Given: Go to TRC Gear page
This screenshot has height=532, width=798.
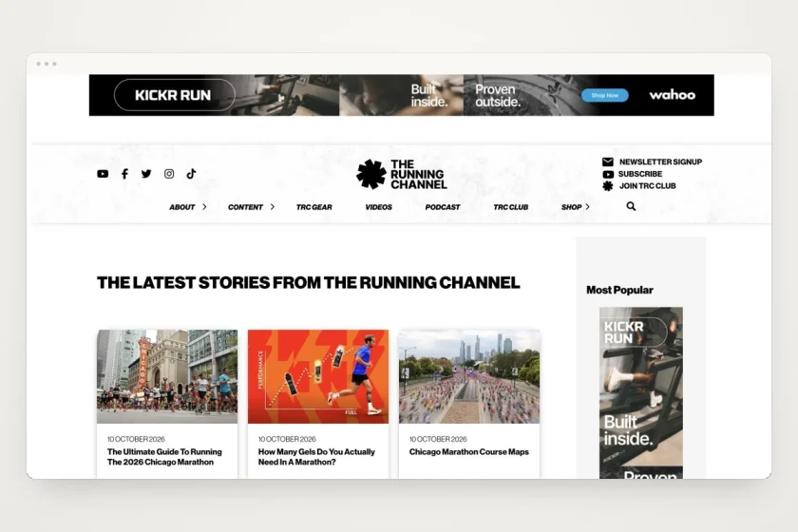Looking at the screenshot, I should [x=314, y=207].
